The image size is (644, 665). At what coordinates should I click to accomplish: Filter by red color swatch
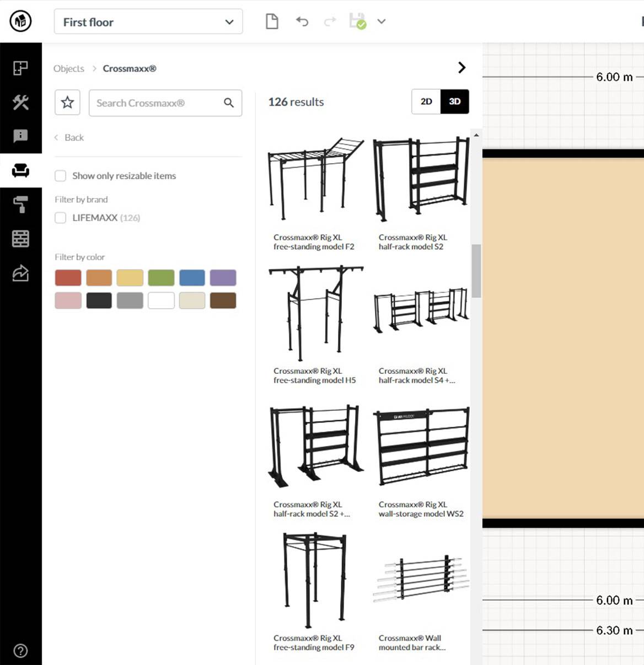click(68, 278)
